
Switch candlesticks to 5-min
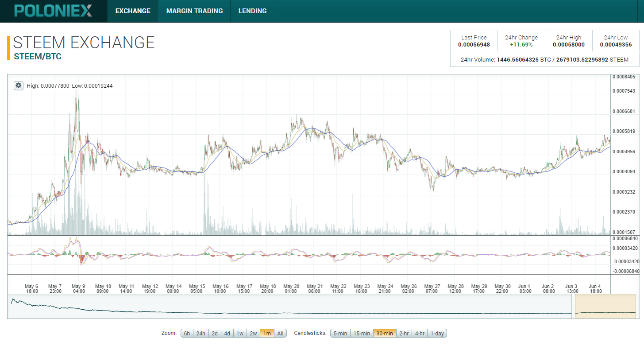tap(340, 333)
